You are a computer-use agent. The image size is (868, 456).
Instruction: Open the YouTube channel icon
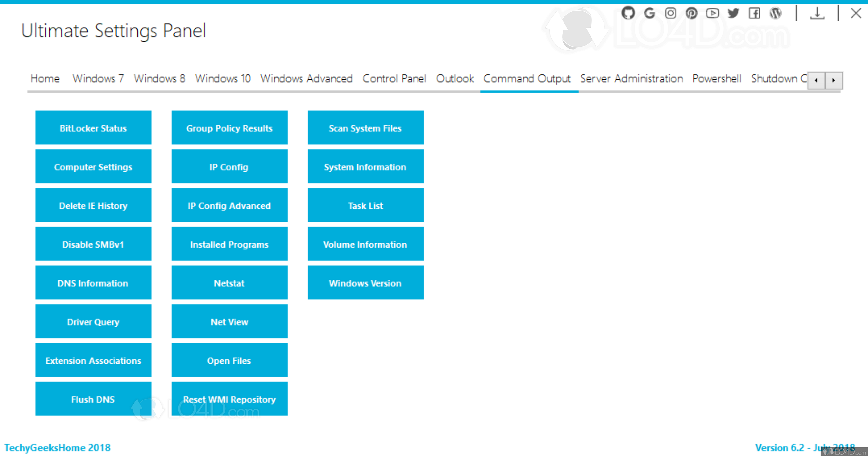coord(713,13)
